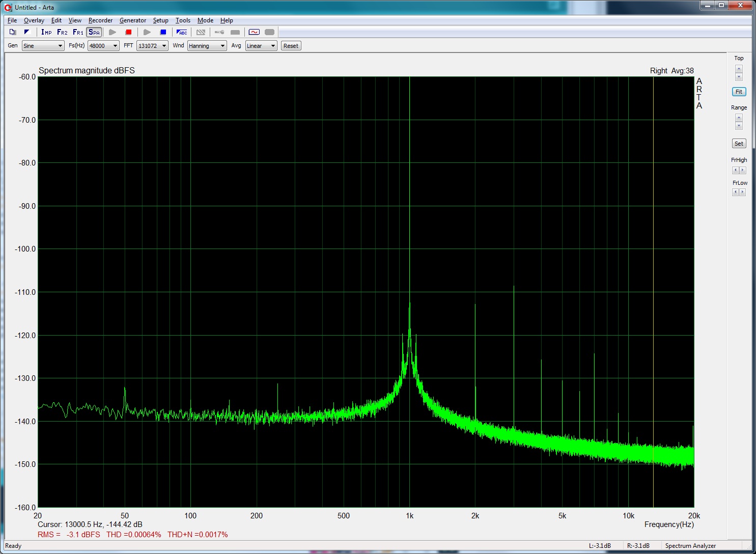
Task: Click the R:-3.1dB status bar entry
Action: [x=638, y=546]
